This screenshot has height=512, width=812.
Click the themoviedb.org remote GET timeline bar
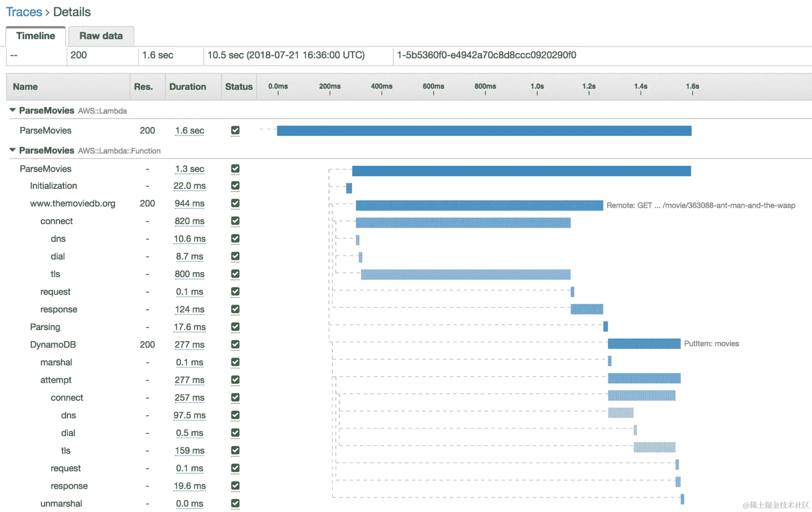tap(479, 205)
